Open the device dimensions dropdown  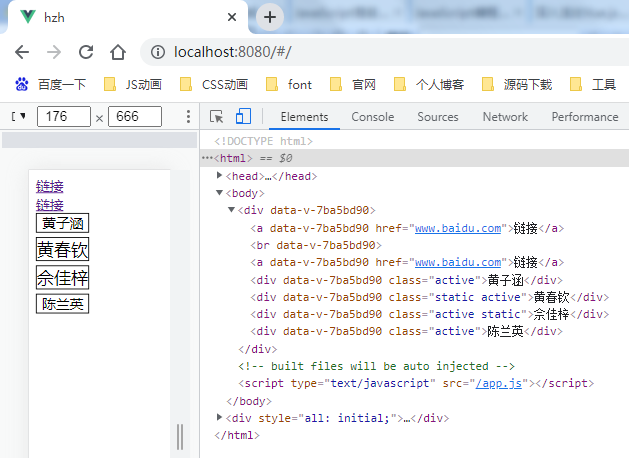click(x=18, y=116)
